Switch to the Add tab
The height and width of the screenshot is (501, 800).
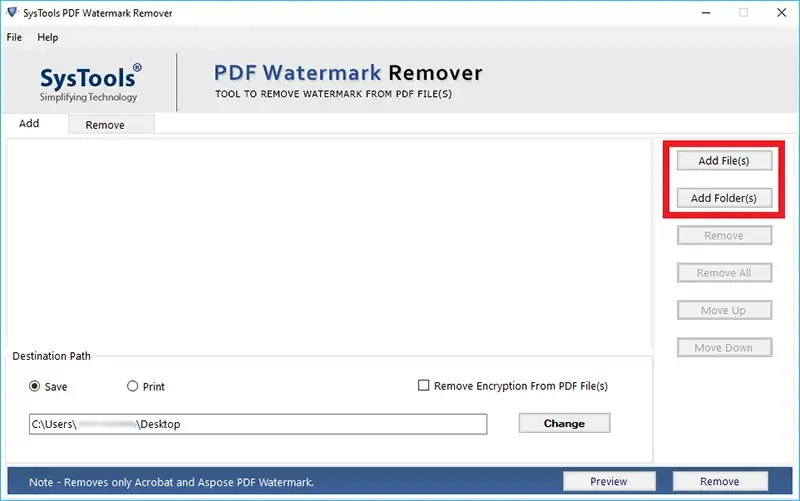click(29, 123)
